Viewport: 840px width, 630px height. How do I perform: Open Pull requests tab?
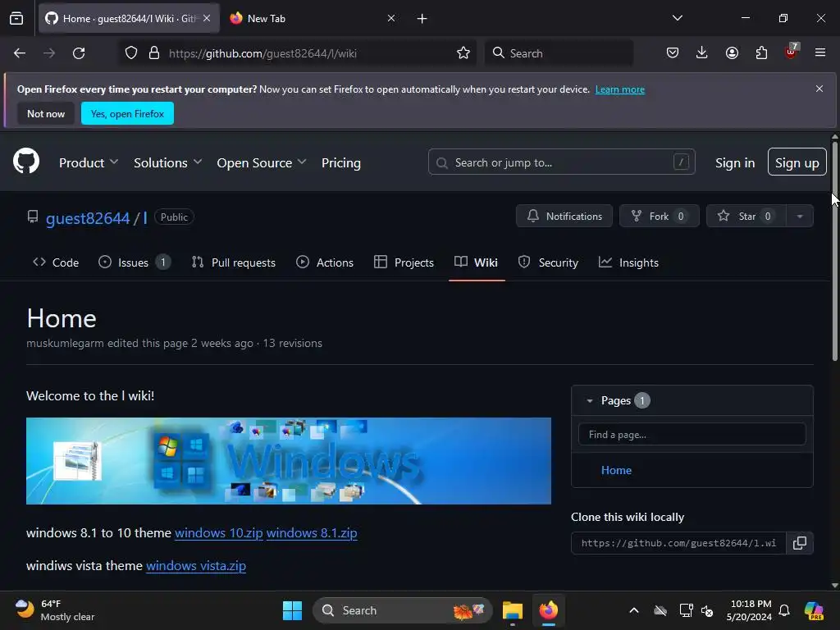(x=234, y=262)
